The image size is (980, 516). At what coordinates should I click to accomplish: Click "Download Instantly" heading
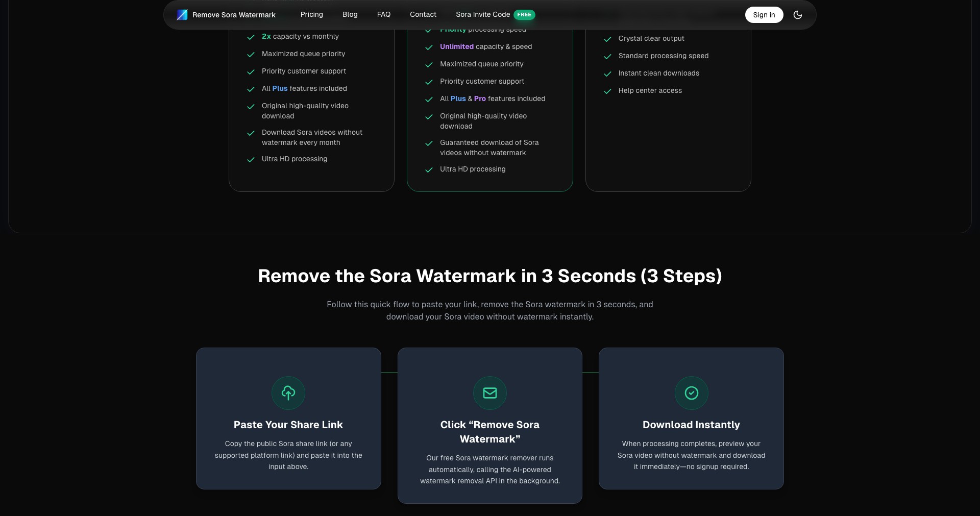691,425
